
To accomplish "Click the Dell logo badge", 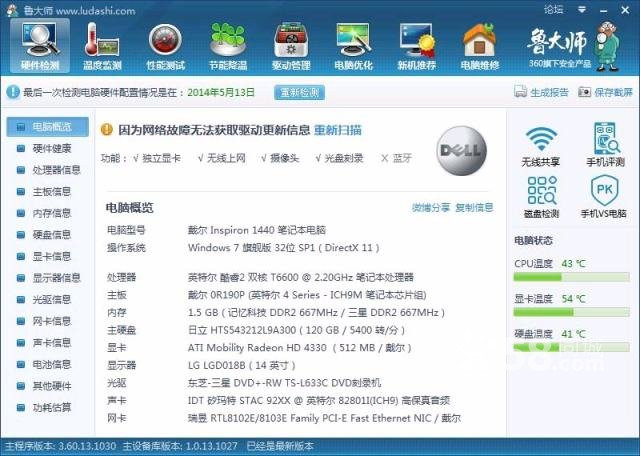I will [461, 150].
